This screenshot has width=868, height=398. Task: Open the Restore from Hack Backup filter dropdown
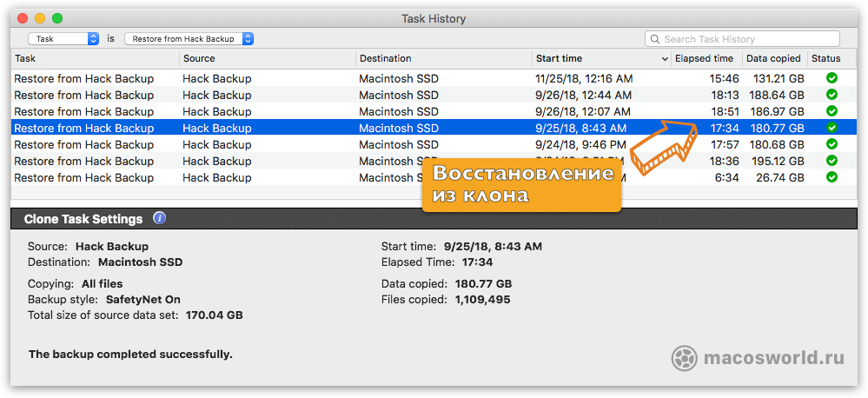pos(189,39)
